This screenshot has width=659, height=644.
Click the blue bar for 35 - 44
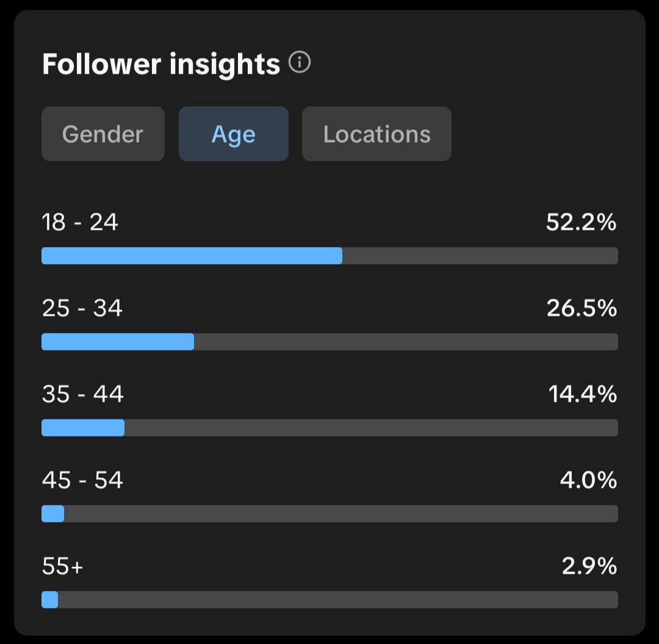(83, 428)
